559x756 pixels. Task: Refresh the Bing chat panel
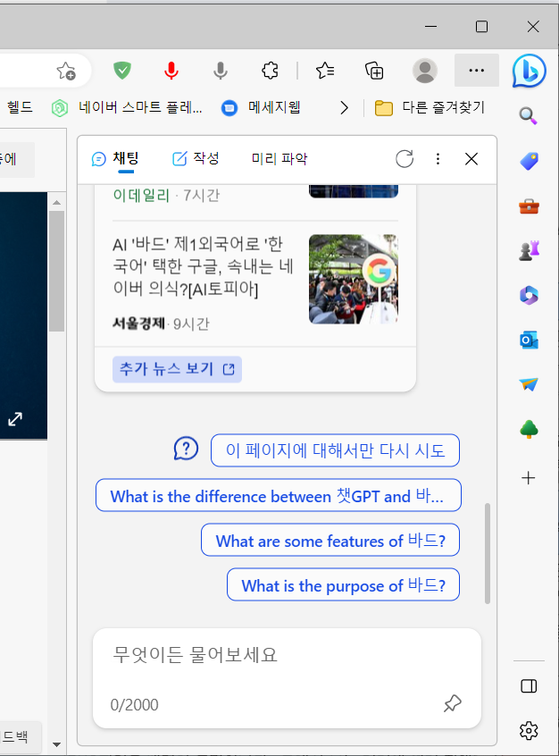pos(405,159)
